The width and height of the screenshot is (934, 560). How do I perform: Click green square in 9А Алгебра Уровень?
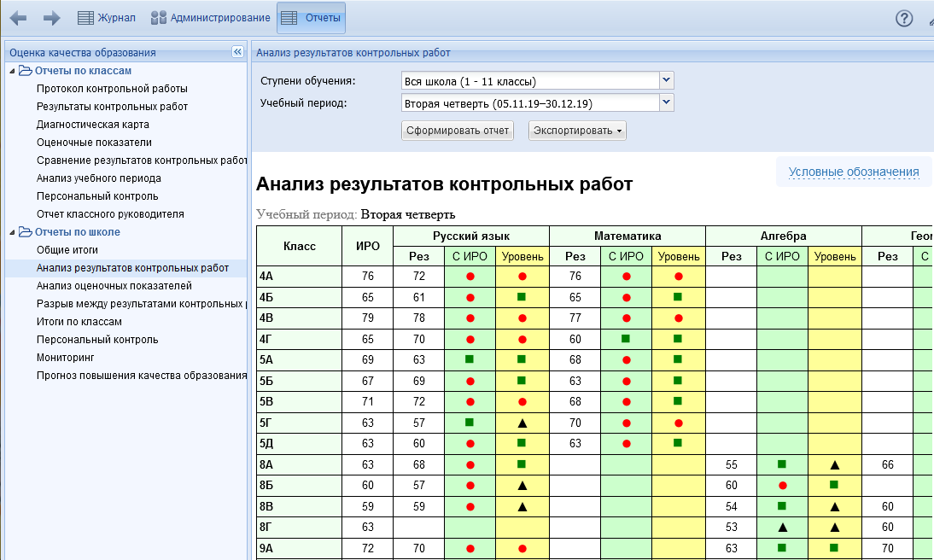[834, 547]
